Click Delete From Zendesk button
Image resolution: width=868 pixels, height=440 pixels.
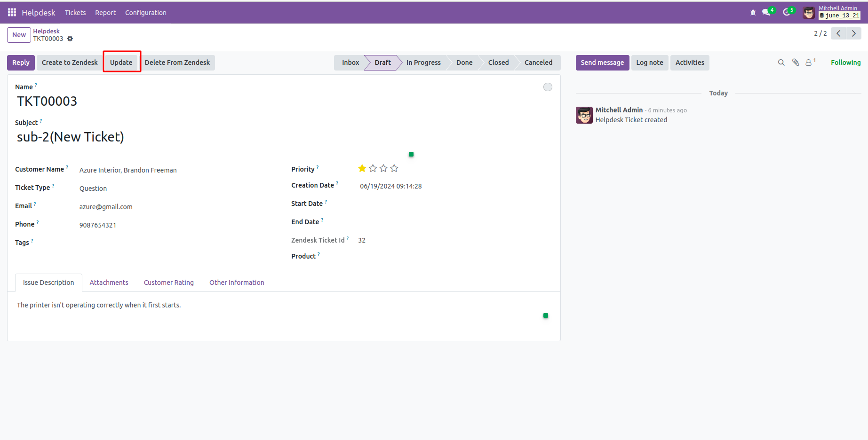[177, 63]
